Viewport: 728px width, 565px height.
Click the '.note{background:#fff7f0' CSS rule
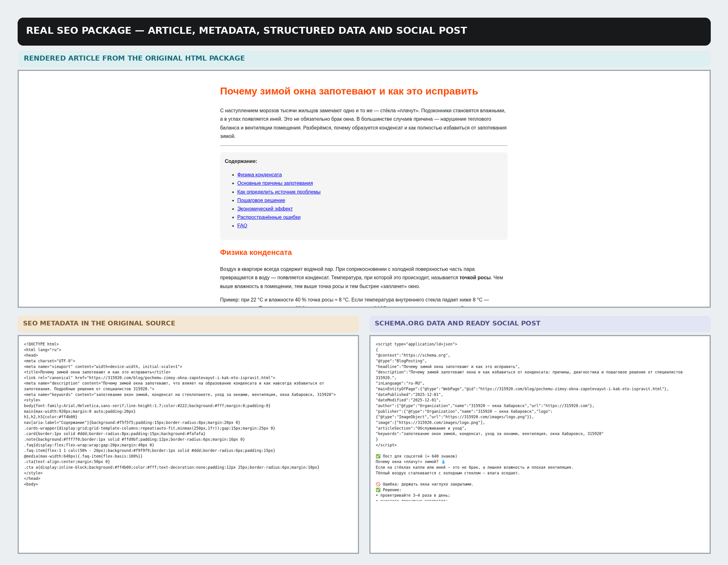134,440
